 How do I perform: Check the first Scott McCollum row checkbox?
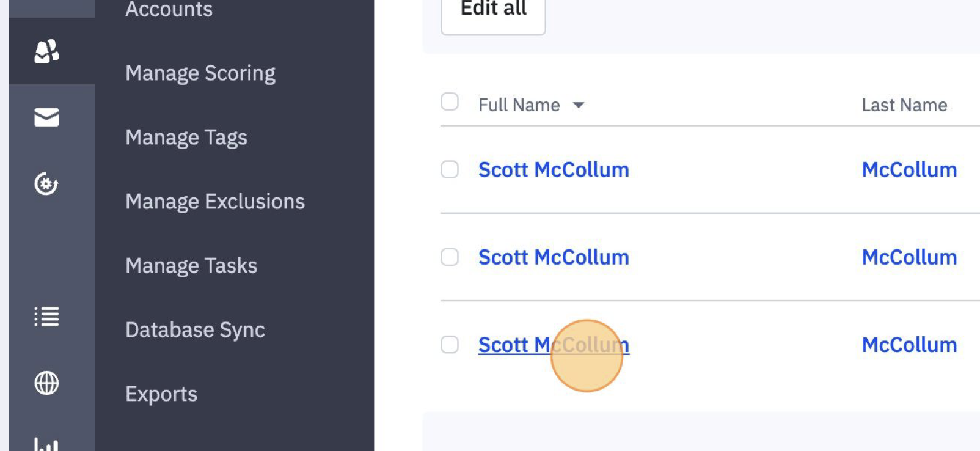(x=450, y=169)
